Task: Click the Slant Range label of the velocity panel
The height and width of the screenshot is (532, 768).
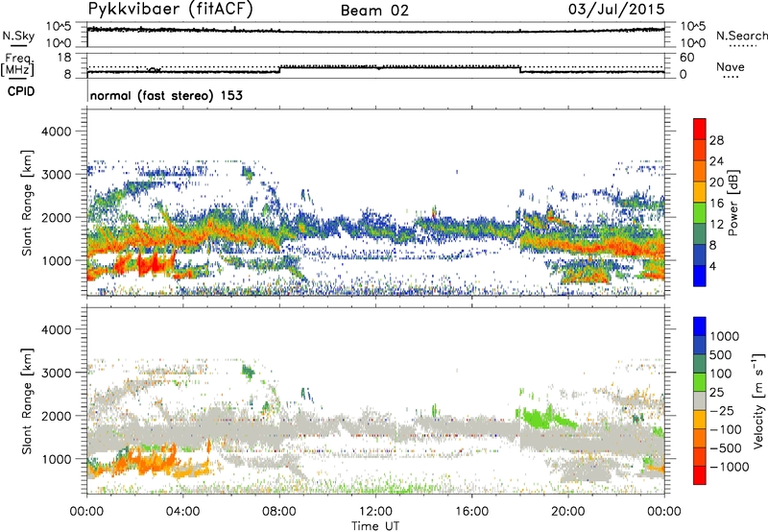Action: click(x=27, y=401)
